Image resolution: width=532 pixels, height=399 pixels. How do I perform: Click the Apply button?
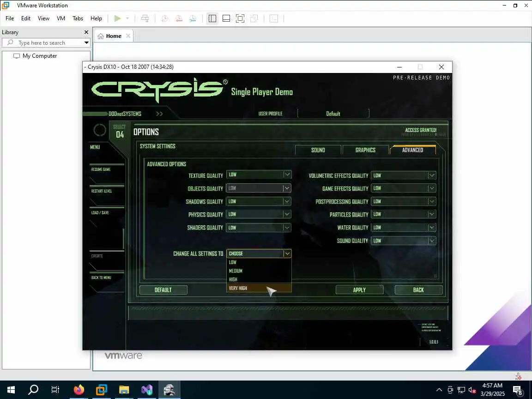click(x=359, y=290)
